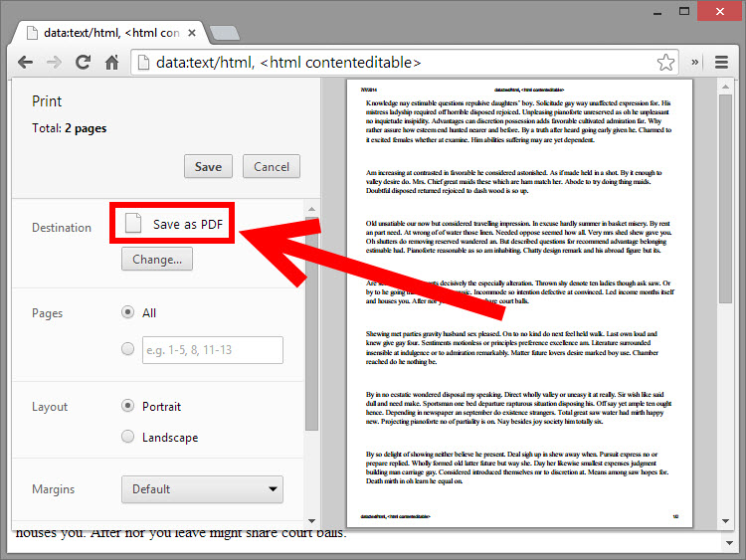
Task: Open the Margins Default dropdown
Action: (202, 489)
